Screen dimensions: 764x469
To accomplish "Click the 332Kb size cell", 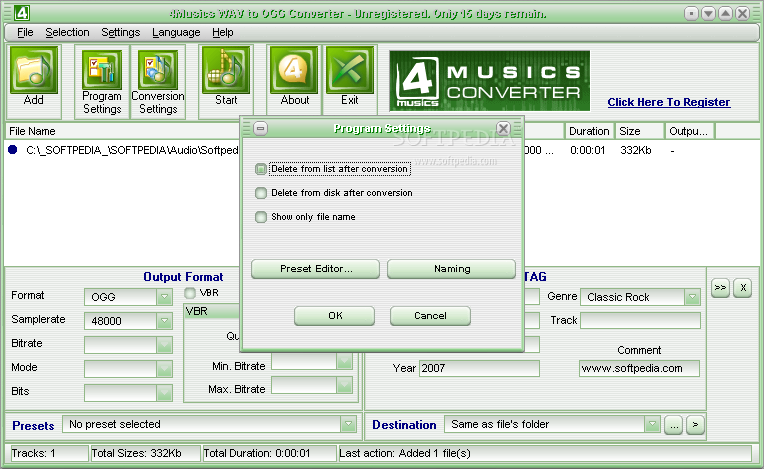I will [x=635, y=150].
